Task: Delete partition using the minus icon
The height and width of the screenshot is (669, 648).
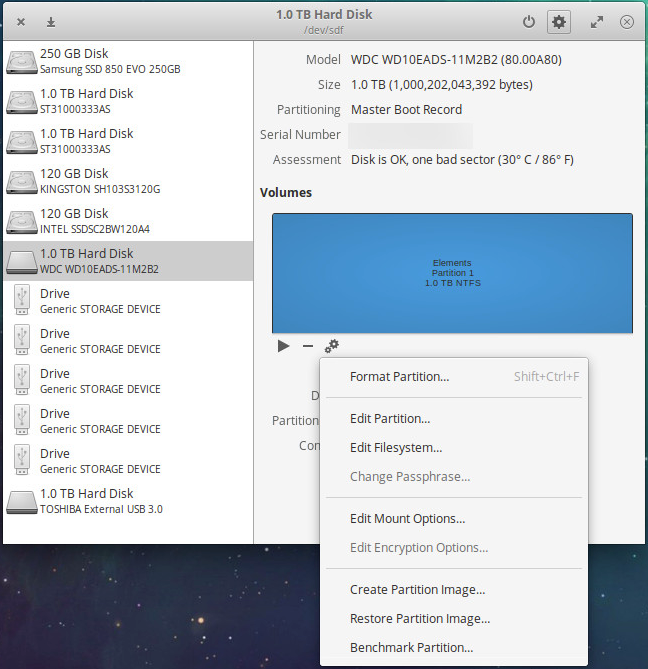Action: click(x=308, y=346)
